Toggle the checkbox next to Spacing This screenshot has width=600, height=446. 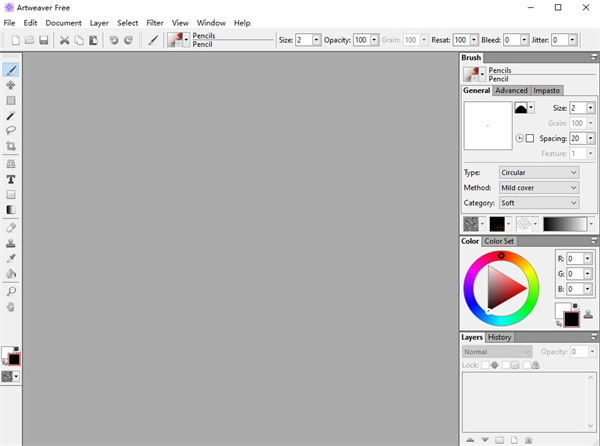tap(531, 138)
